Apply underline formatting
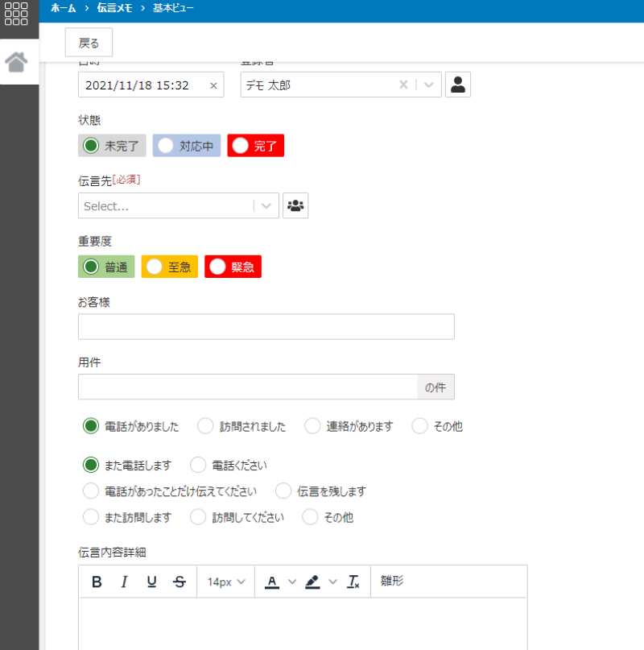 [151, 582]
